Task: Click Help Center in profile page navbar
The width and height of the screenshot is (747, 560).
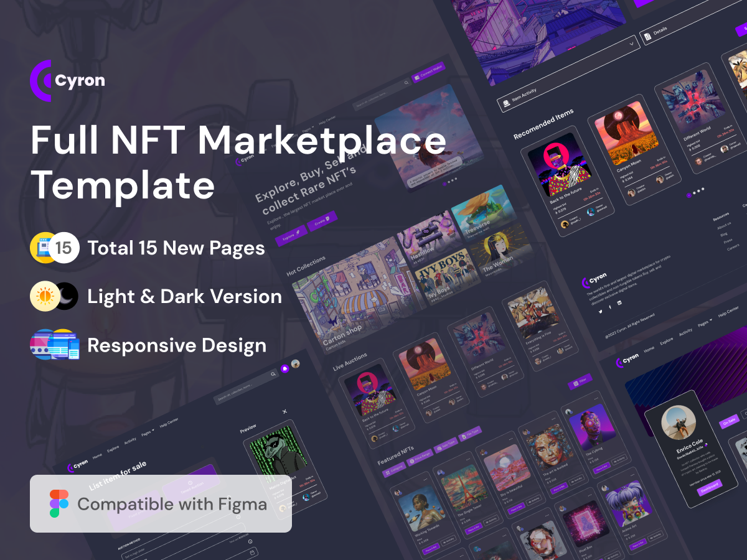Action: pos(729,310)
